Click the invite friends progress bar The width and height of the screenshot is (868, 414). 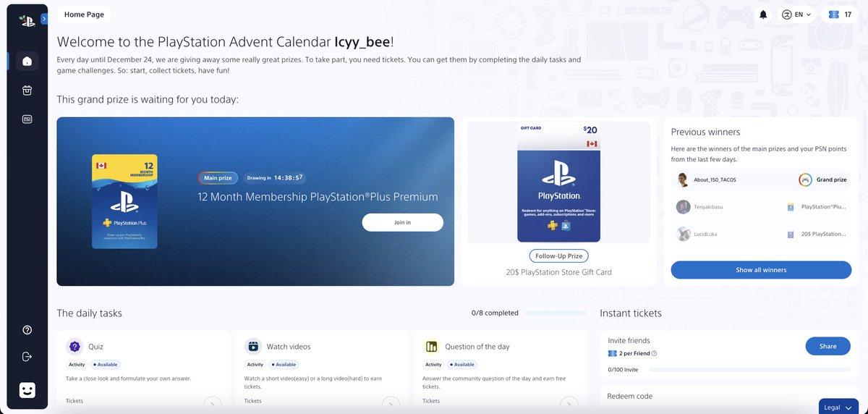coord(749,370)
